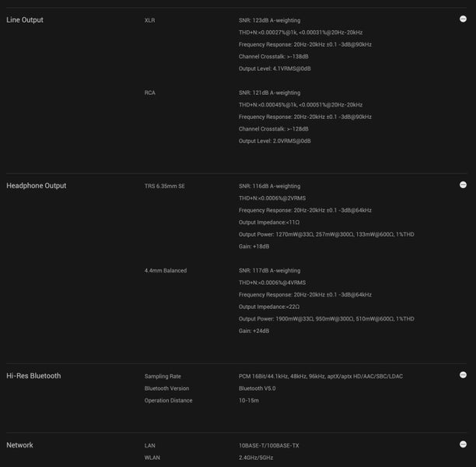Select the TRS 6.35mm SE label

click(165, 187)
